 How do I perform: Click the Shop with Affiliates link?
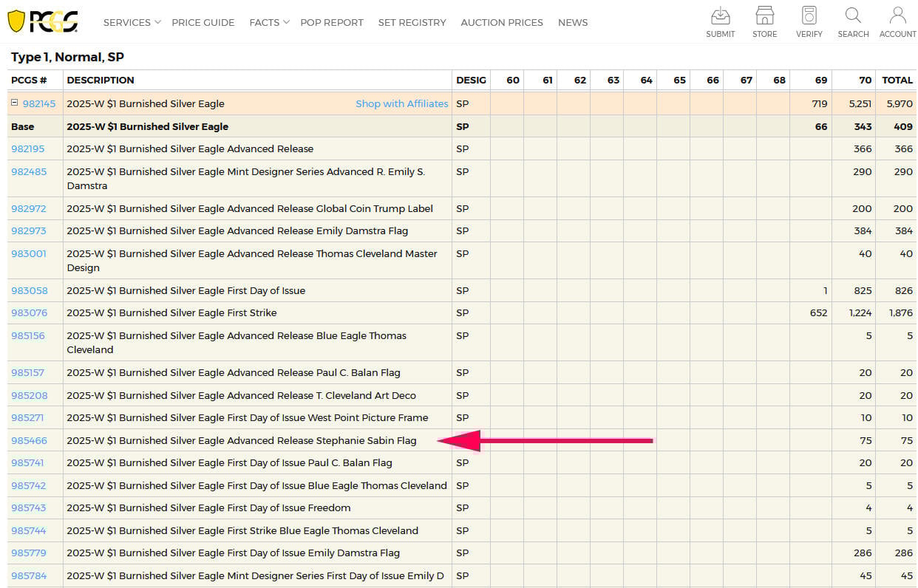pyautogui.click(x=402, y=103)
